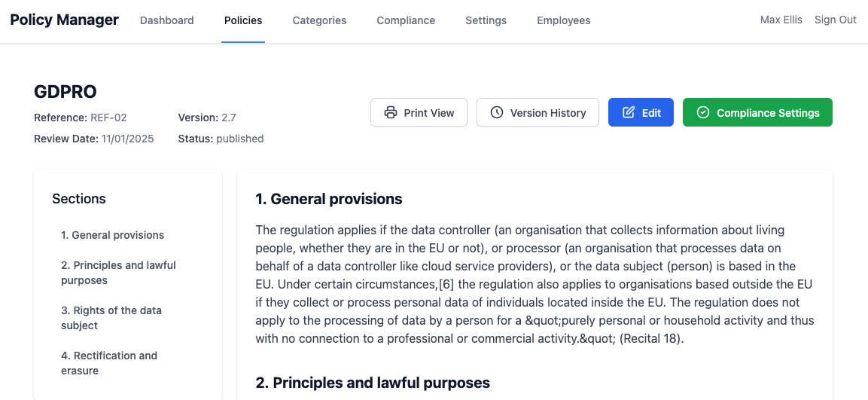Image resolution: width=868 pixels, height=400 pixels.
Task: Open the Employees section
Action: (x=563, y=20)
